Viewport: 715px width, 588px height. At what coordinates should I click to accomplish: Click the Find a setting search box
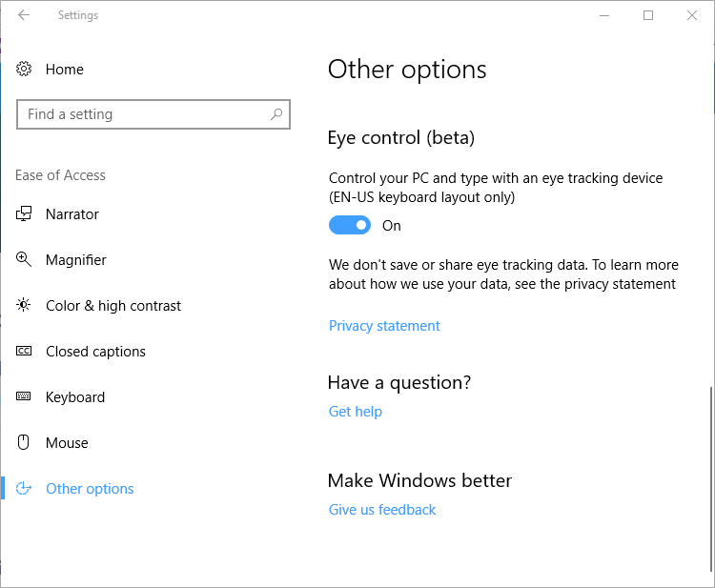(143, 114)
